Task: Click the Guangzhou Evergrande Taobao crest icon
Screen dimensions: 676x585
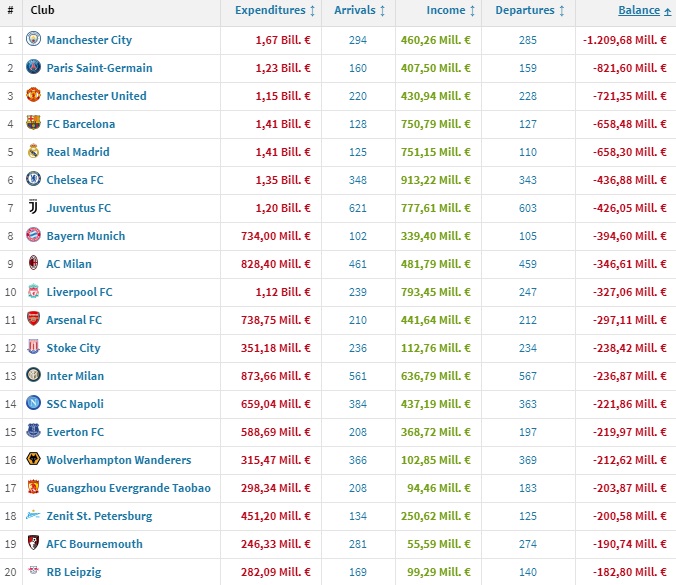Action: [x=33, y=488]
